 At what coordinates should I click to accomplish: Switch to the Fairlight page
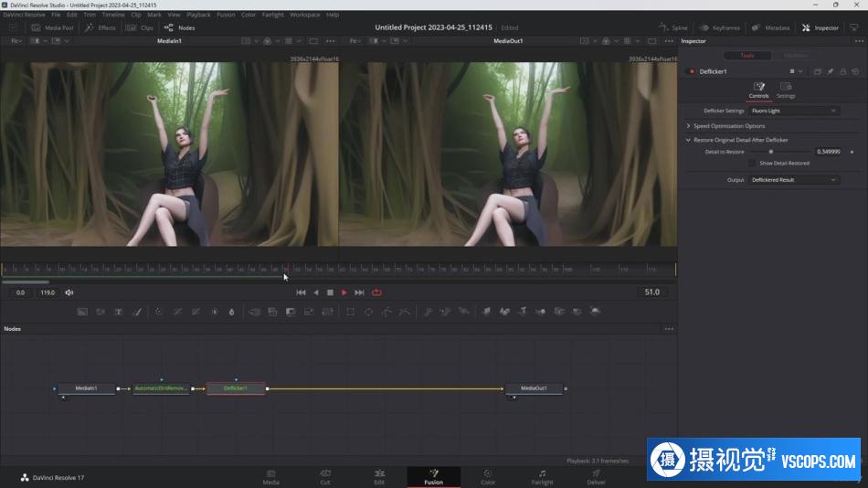tap(542, 477)
